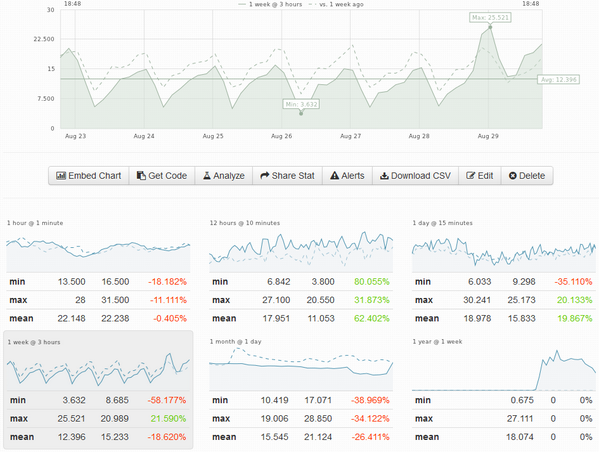Click the Edit button label
The height and width of the screenshot is (452, 599).
(485, 176)
